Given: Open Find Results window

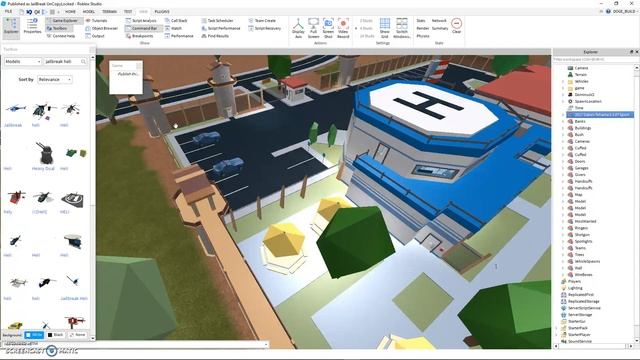Looking at the screenshot, I should coord(215,36).
